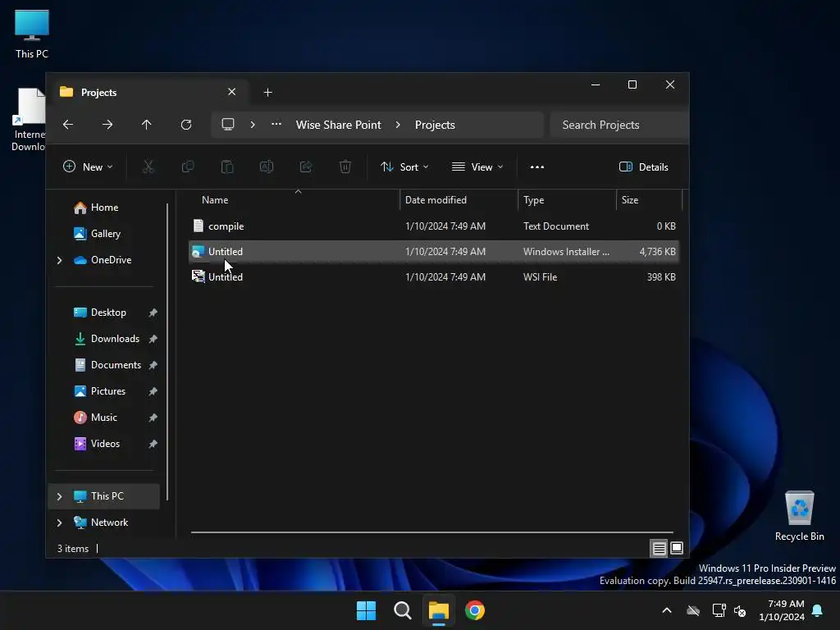Open Gallery in navigation pane

[x=106, y=234]
